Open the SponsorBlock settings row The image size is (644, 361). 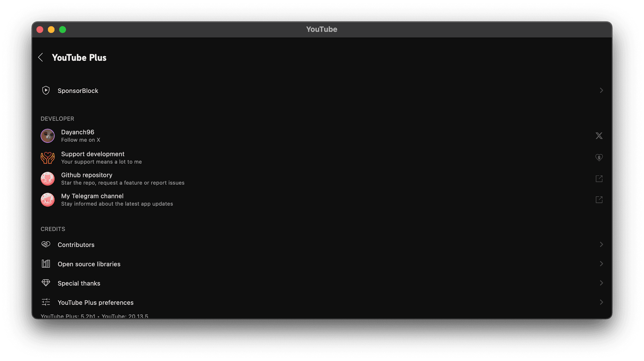tap(322, 90)
